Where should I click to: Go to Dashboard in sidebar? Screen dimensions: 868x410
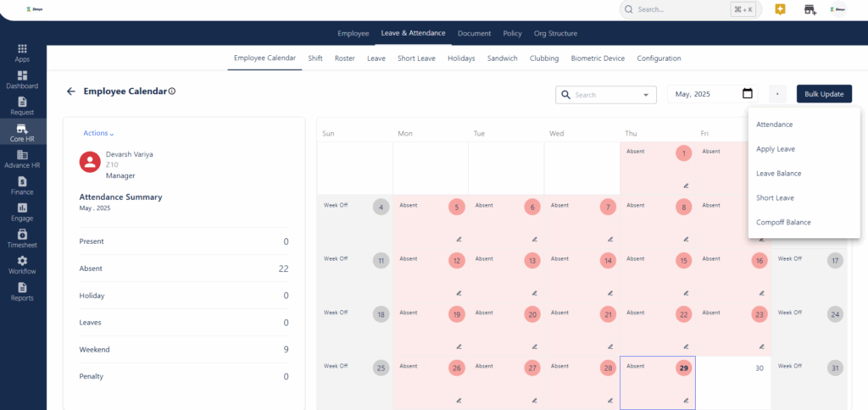23,80
